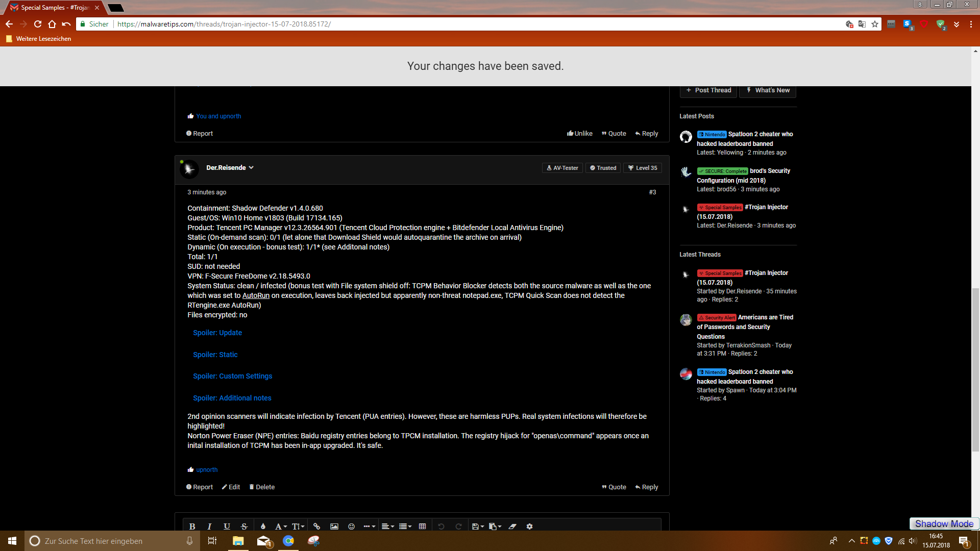Expand Spoiler: Additional notes
980x551 pixels.
232,398
